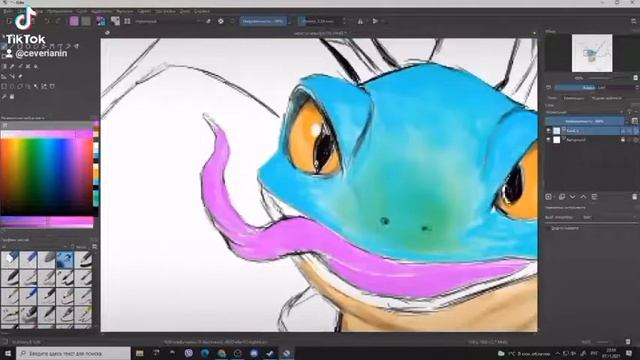Reload the original brush preset
This screenshot has width=640, height=360.
[x=232, y=21]
